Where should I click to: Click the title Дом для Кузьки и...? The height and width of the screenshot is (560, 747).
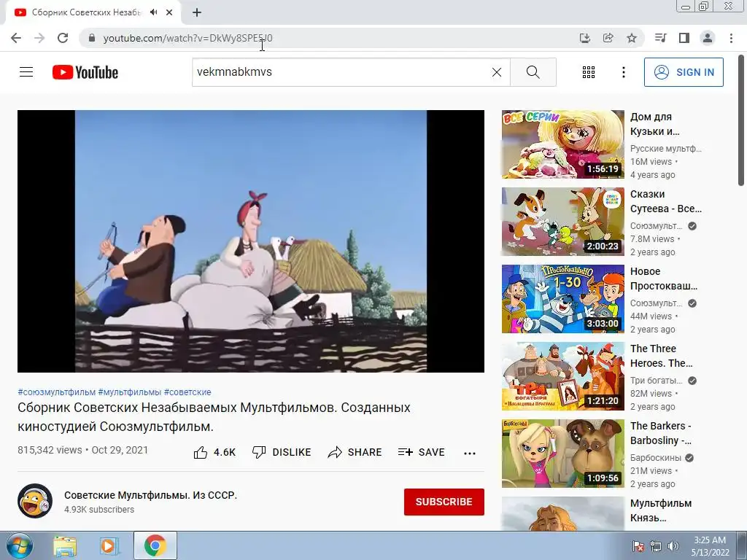pyautogui.click(x=654, y=124)
